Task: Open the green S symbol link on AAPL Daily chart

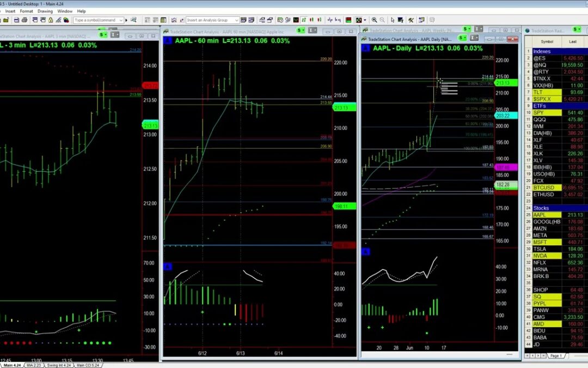Action: tap(462, 38)
